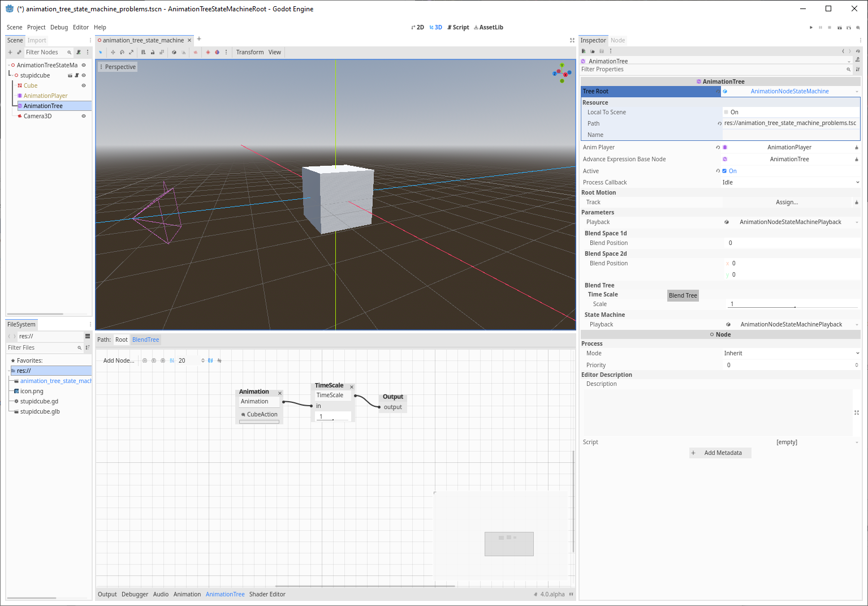Viewport: 868px width, 606px height.
Task: Select the Scale tool in the viewport toolbar
Action: click(131, 52)
